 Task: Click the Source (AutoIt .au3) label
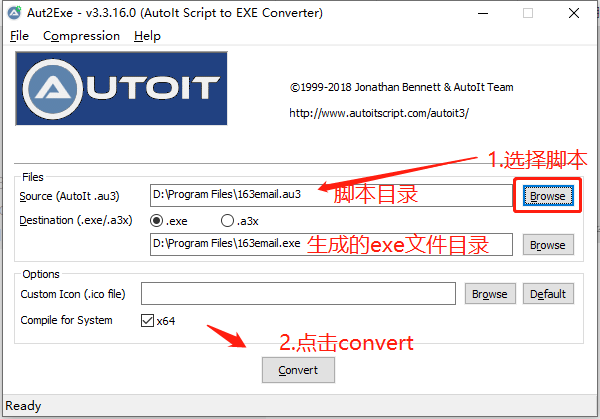(69, 196)
